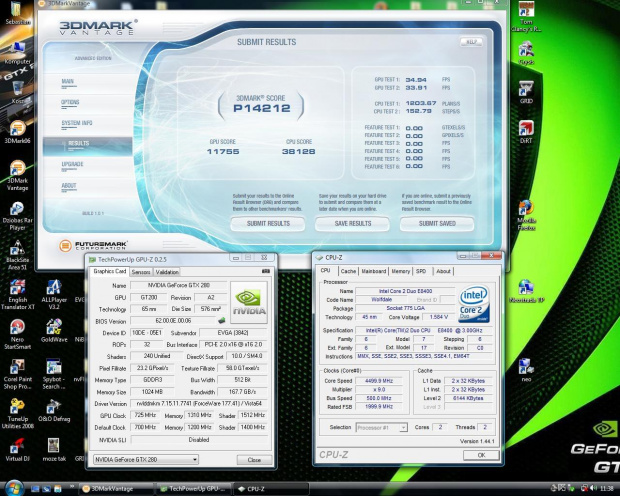Screen dimensions: 620x496
Task: Go to MAIN in 3DMark Vantage
Action: click(x=68, y=82)
